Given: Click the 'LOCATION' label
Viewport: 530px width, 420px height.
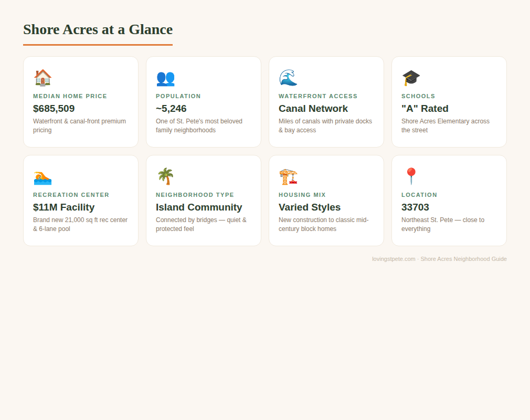Looking at the screenshot, I should tap(419, 195).
